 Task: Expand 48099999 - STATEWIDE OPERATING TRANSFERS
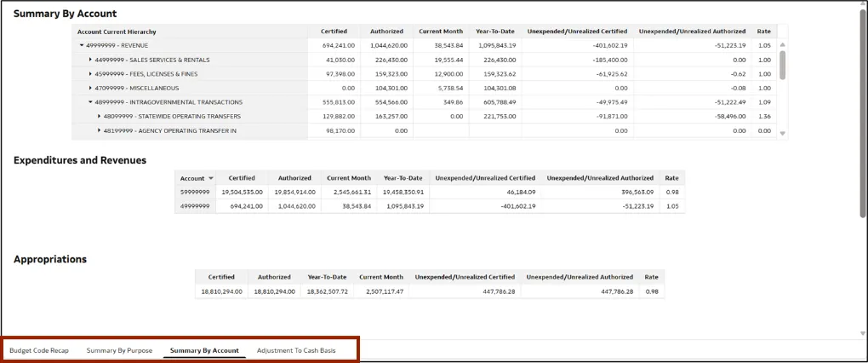pos(99,116)
